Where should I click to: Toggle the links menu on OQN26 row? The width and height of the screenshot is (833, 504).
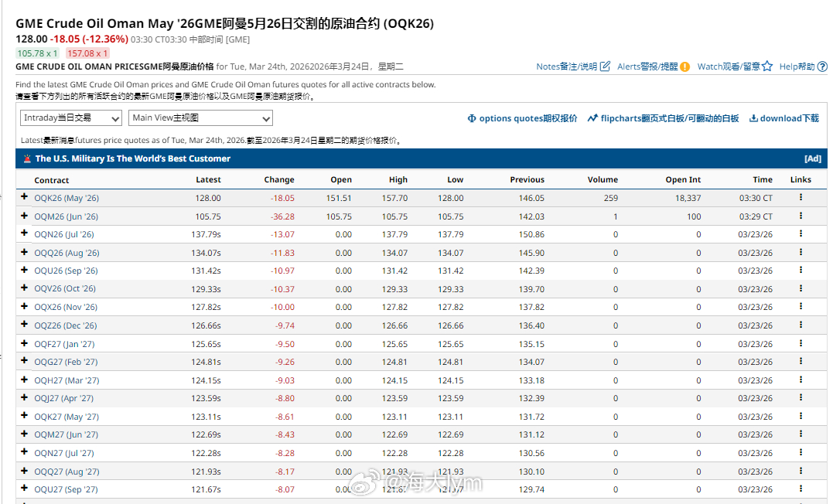[801, 234]
